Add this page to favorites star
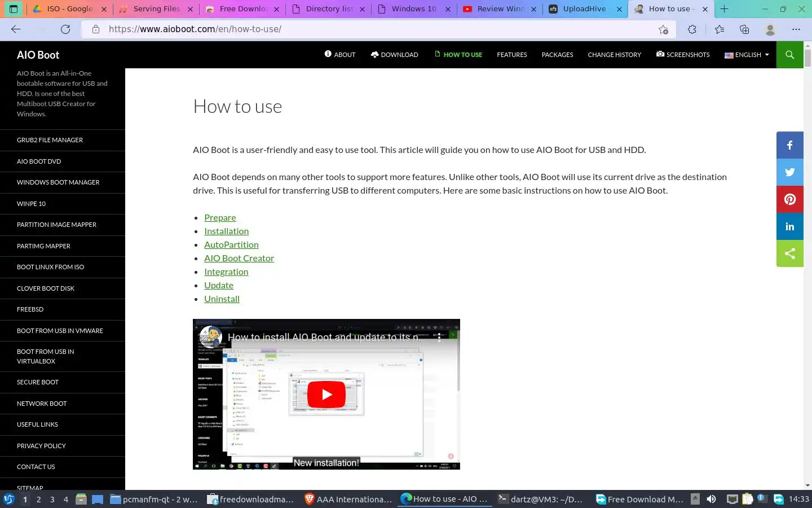Viewport: 812px width, 508px height. tap(663, 29)
